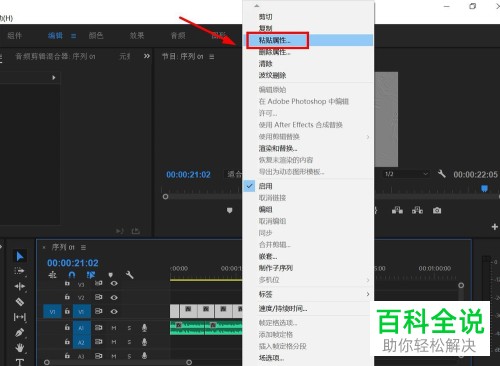Click the context menu scroll-up arrow

pyautogui.click(x=256, y=6)
